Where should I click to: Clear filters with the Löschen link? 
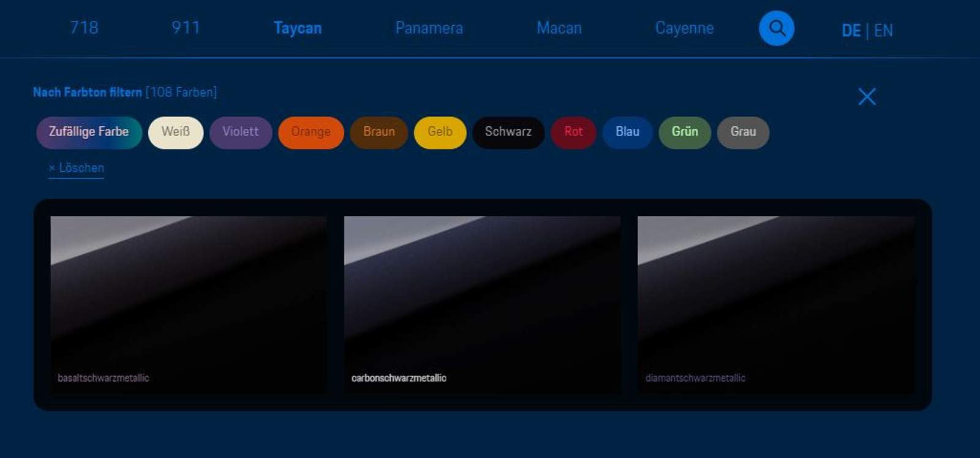pyautogui.click(x=77, y=168)
